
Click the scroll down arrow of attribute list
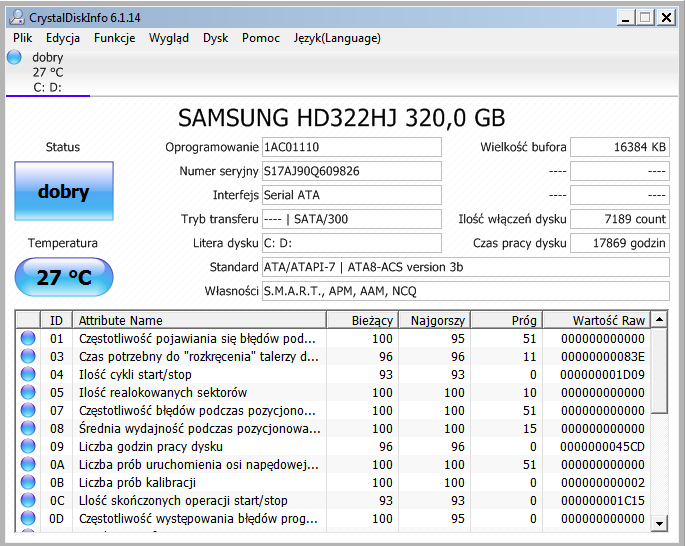coord(659,523)
